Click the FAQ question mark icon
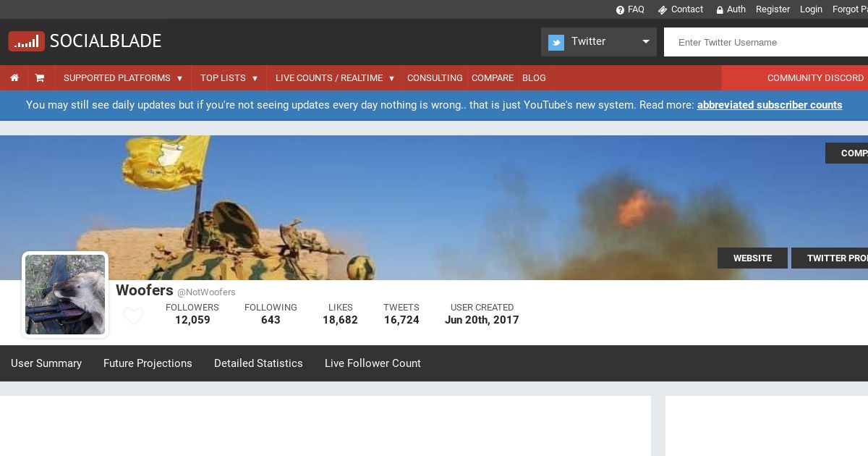 click(620, 10)
